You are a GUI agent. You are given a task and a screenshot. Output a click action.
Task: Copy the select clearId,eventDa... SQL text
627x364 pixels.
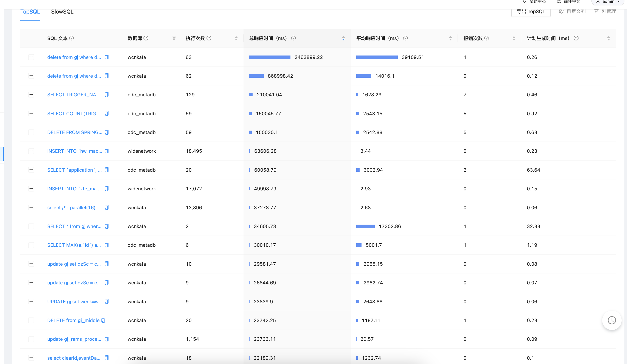[107, 358]
